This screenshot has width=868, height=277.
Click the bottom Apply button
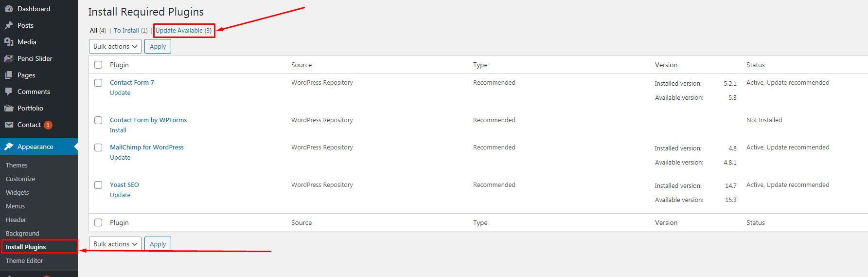[x=158, y=244]
